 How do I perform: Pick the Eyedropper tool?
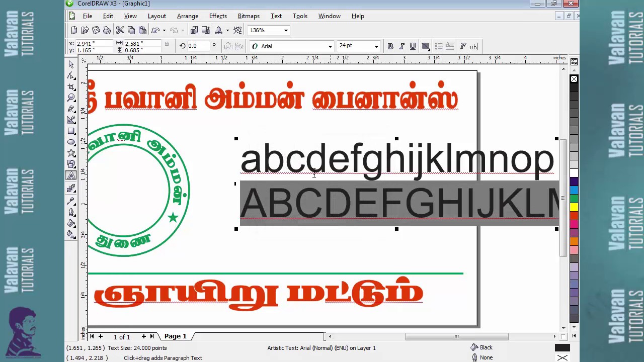pos(71,201)
